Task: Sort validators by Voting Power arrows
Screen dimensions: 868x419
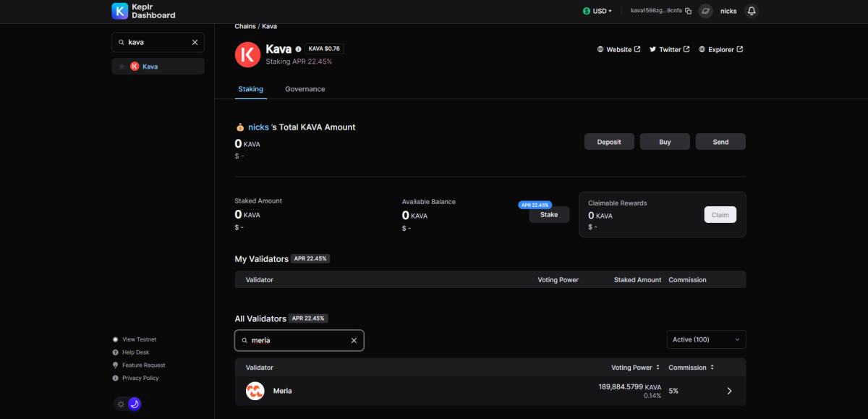Action: click(x=658, y=368)
